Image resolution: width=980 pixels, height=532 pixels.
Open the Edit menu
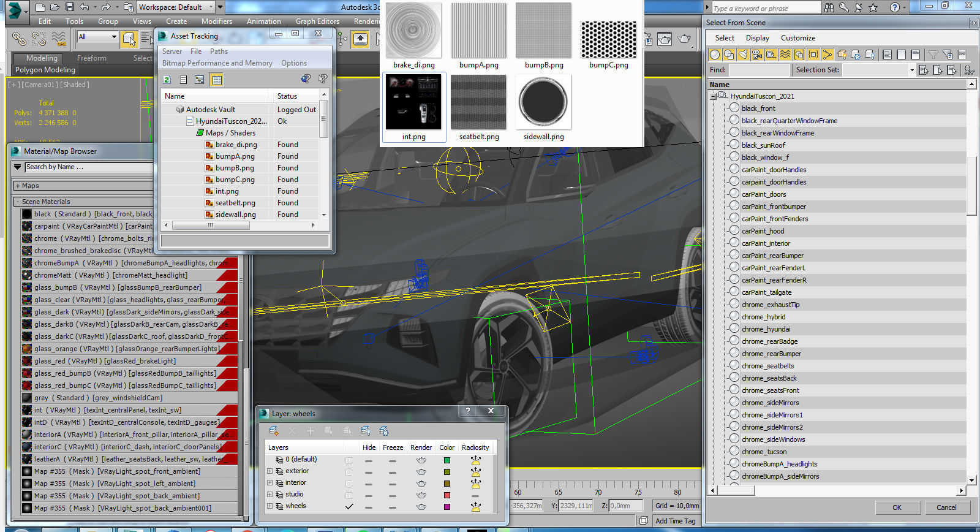[45, 21]
